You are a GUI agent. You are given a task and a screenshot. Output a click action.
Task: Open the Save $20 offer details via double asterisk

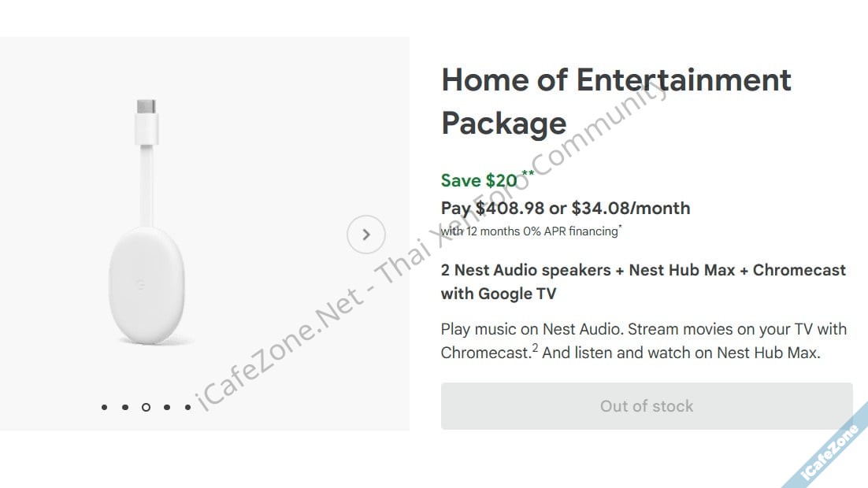coord(529,172)
